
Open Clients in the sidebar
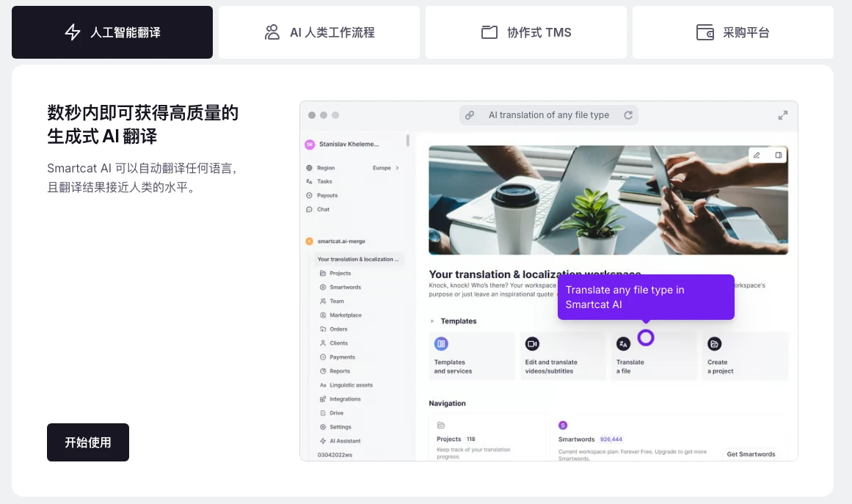pyautogui.click(x=338, y=343)
